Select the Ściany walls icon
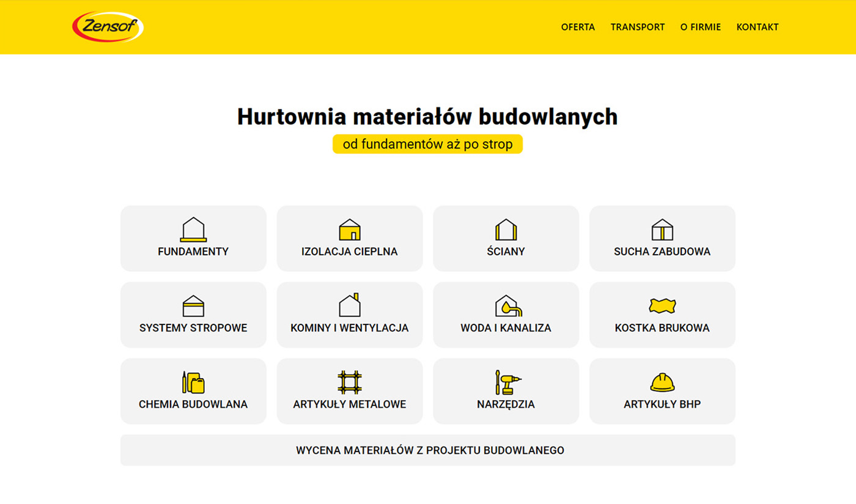This screenshot has width=856, height=504. [506, 230]
